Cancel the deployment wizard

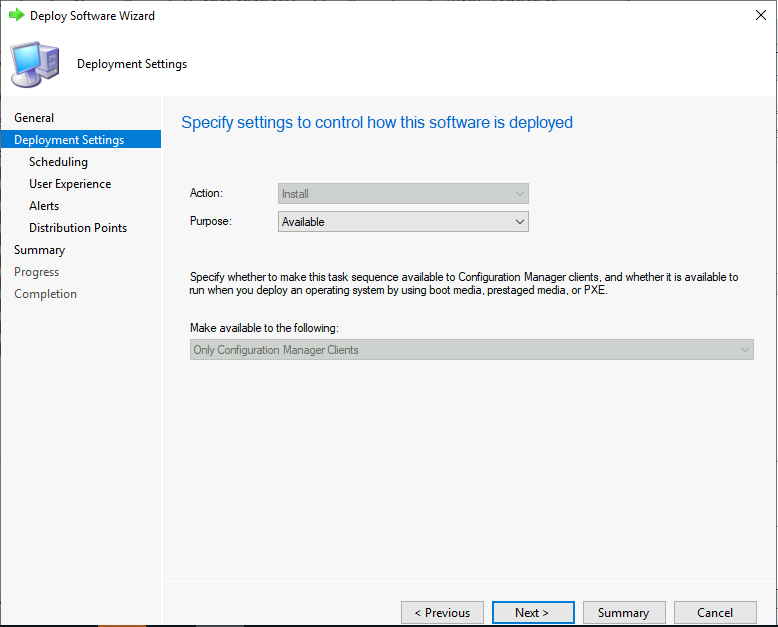click(x=715, y=613)
